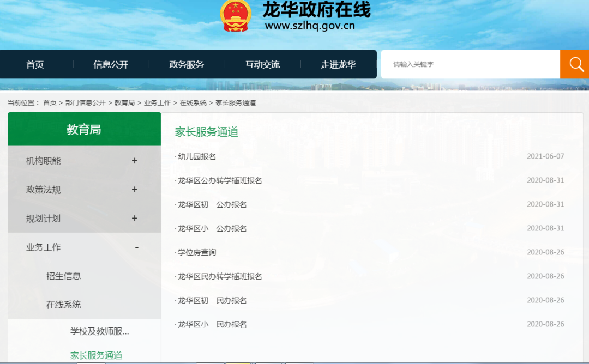Image resolution: width=589 pixels, height=364 pixels.
Task: Click the 家长服务通道 section heading
Action: (207, 132)
